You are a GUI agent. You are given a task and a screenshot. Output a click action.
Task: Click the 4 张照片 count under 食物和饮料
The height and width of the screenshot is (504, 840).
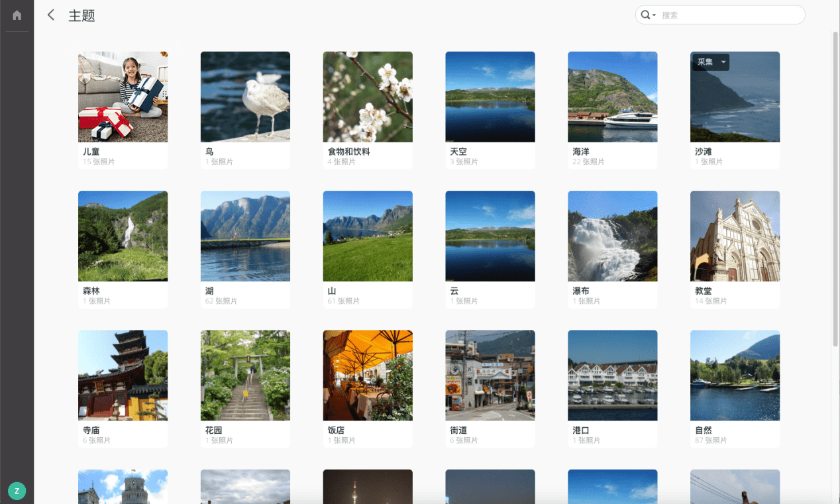click(342, 162)
